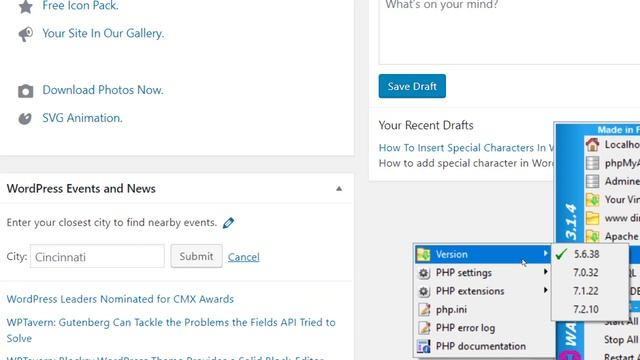Image resolution: width=640 pixels, height=360 pixels.
Task: Open the SVG Animation link
Action: pyautogui.click(x=82, y=118)
